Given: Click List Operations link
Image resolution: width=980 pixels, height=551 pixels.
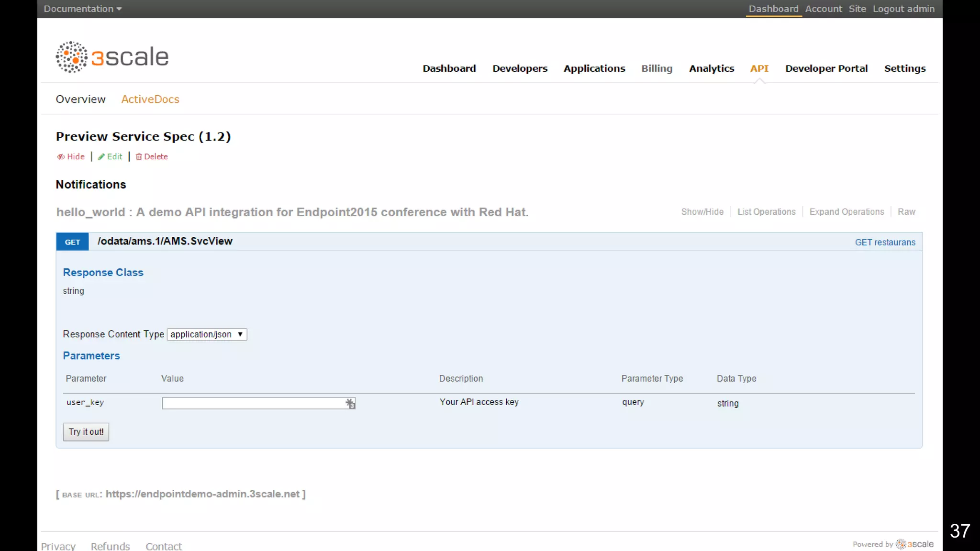Looking at the screenshot, I should click(766, 212).
